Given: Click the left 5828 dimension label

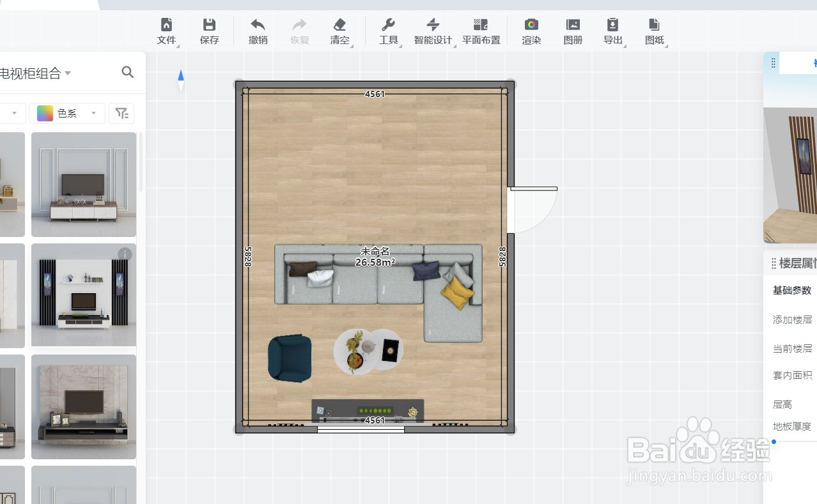Looking at the screenshot, I should (247, 257).
